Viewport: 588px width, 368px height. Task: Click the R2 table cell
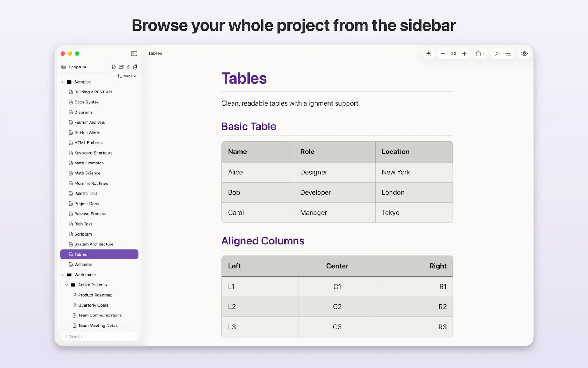click(x=415, y=307)
